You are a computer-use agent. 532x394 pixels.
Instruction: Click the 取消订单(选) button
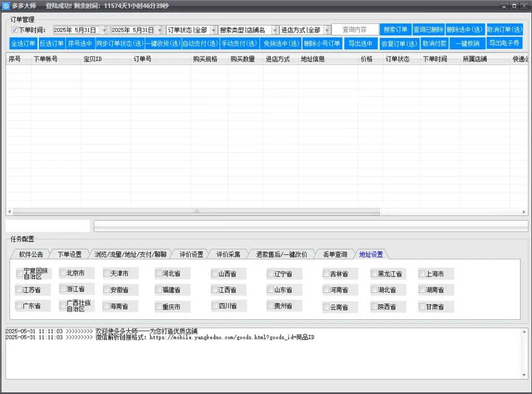coord(504,30)
